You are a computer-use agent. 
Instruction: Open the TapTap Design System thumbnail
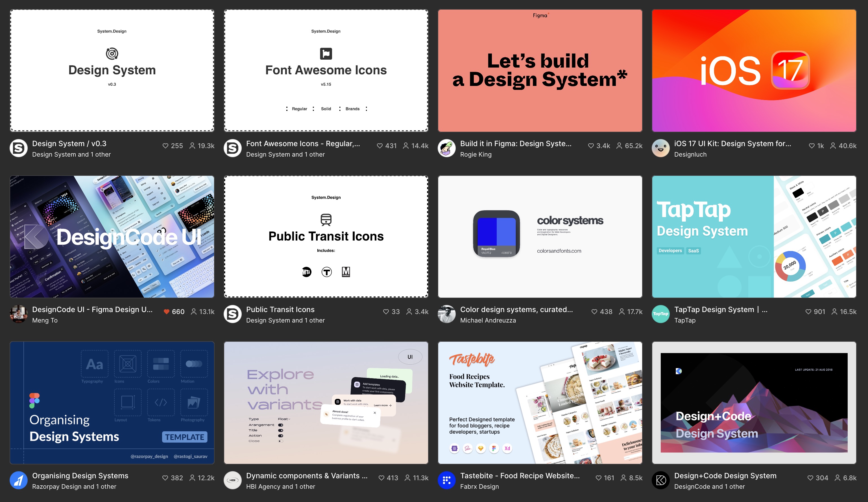point(754,237)
